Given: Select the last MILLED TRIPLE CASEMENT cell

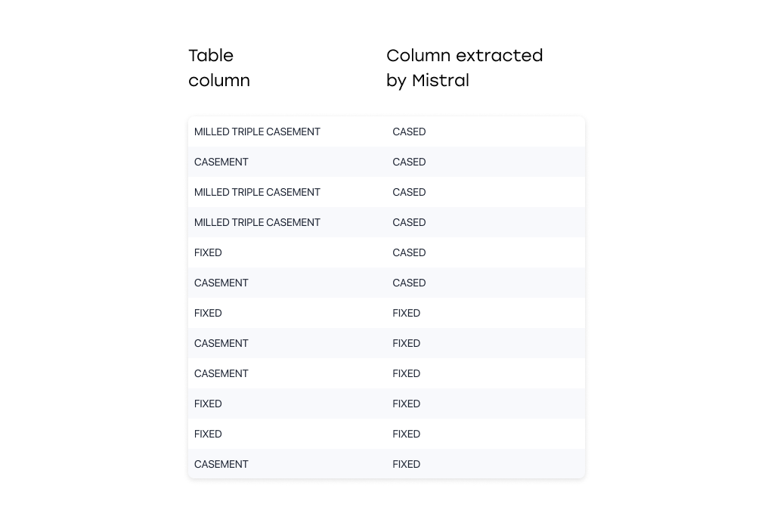Looking at the screenshot, I should coord(257,222).
